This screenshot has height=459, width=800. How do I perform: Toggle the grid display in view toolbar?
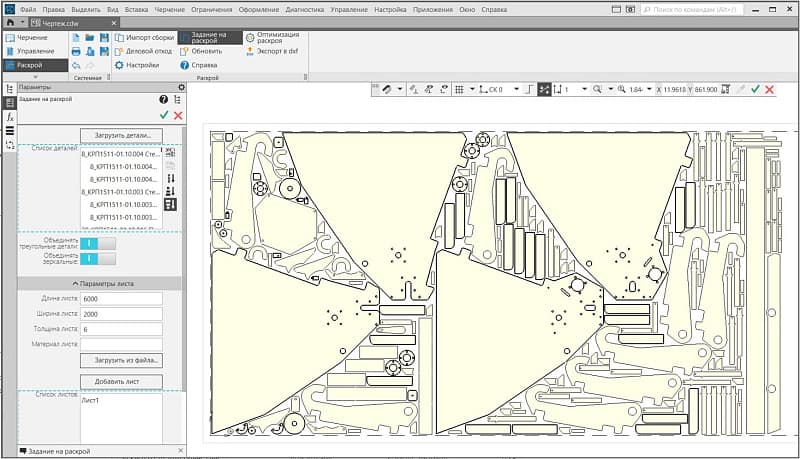click(x=459, y=90)
